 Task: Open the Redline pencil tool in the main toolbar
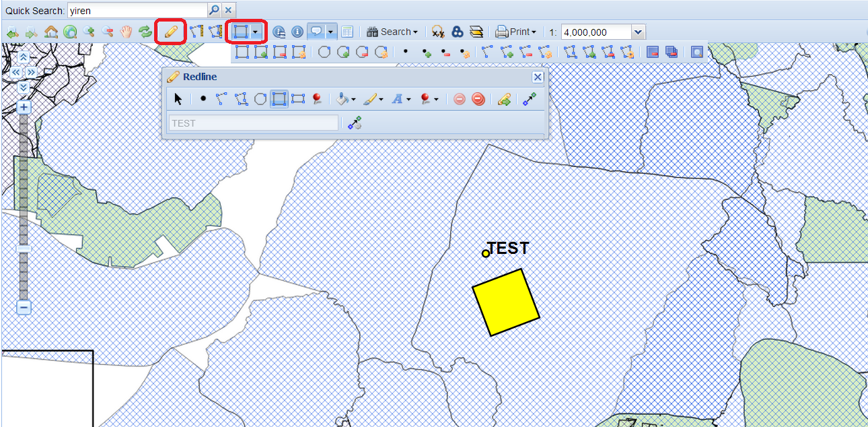(171, 32)
